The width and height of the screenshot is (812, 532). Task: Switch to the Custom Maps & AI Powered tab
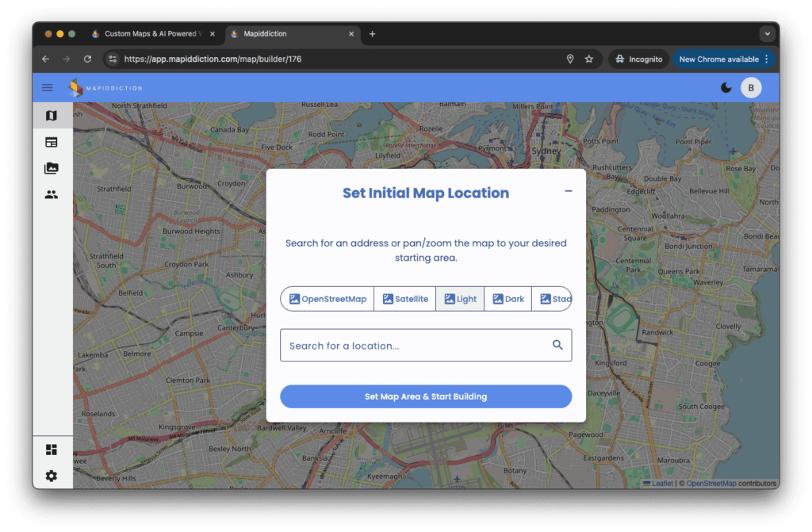coord(147,34)
